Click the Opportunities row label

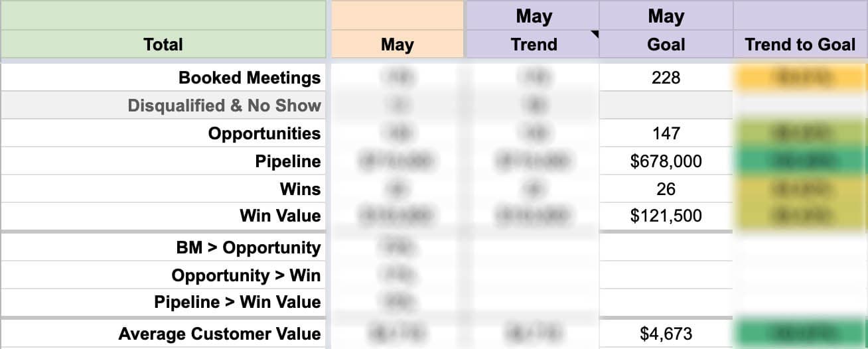(x=264, y=133)
